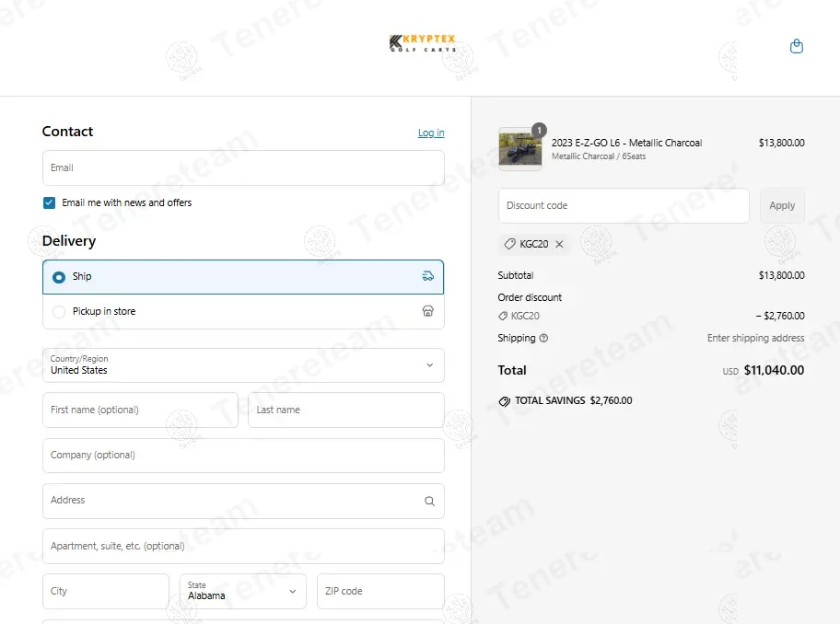Click the Kryptex Golf Carts logo
The width and height of the screenshot is (840, 624).
(423, 43)
